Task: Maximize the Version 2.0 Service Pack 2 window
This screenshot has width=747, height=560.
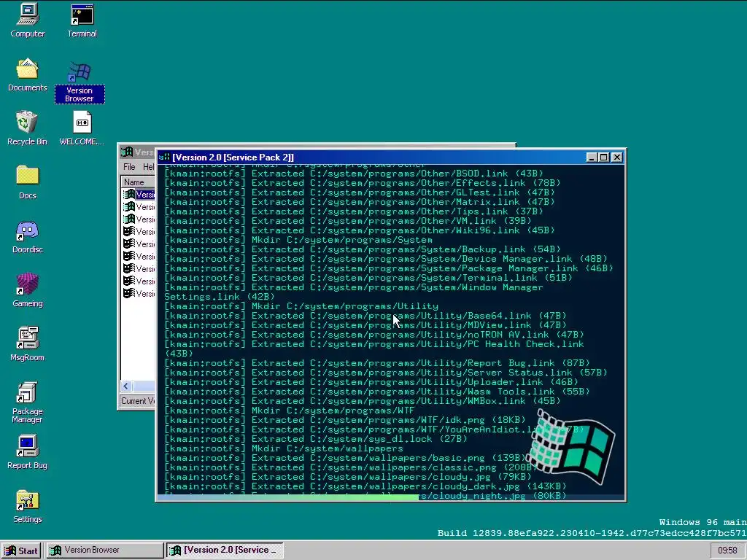Action: (603, 157)
